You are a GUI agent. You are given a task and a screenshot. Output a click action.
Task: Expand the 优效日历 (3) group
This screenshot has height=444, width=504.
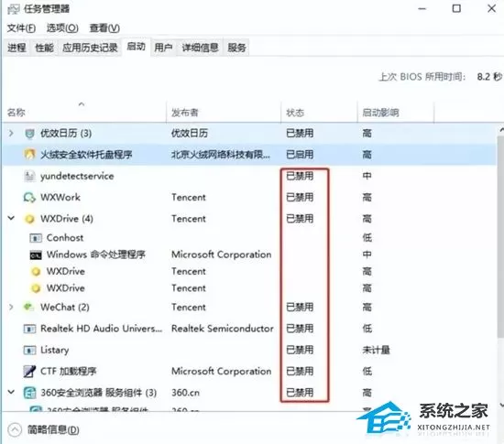tap(11, 133)
